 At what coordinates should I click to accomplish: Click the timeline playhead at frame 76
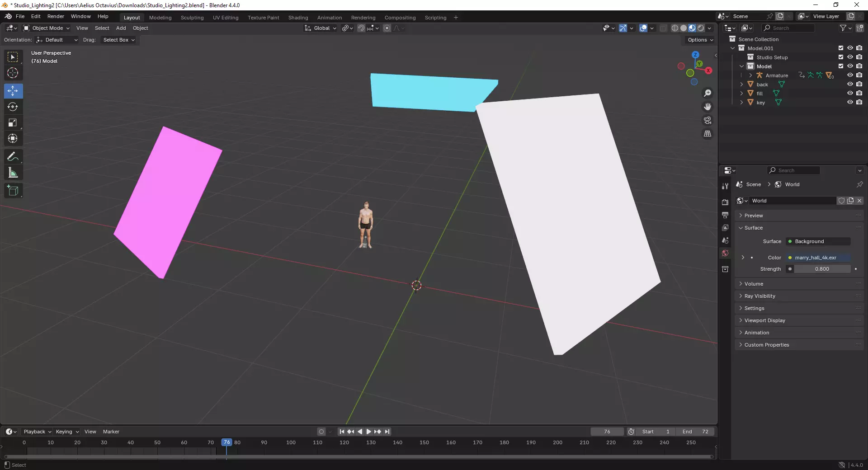pos(226,442)
